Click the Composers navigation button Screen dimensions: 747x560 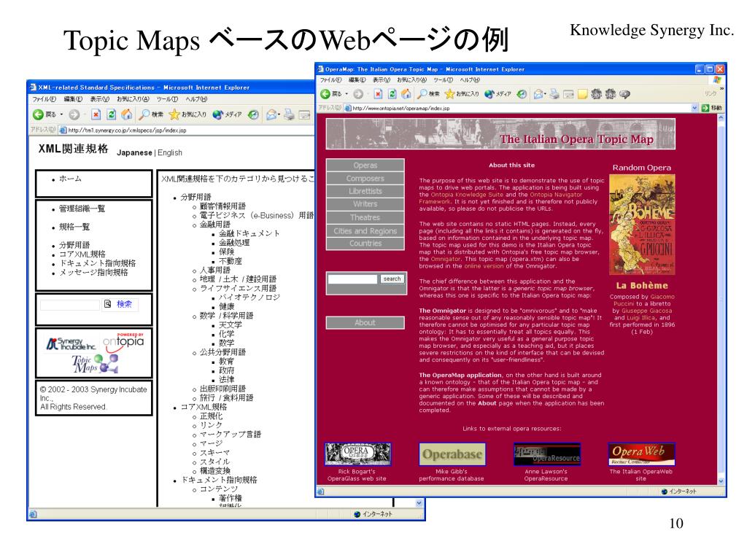(x=365, y=178)
